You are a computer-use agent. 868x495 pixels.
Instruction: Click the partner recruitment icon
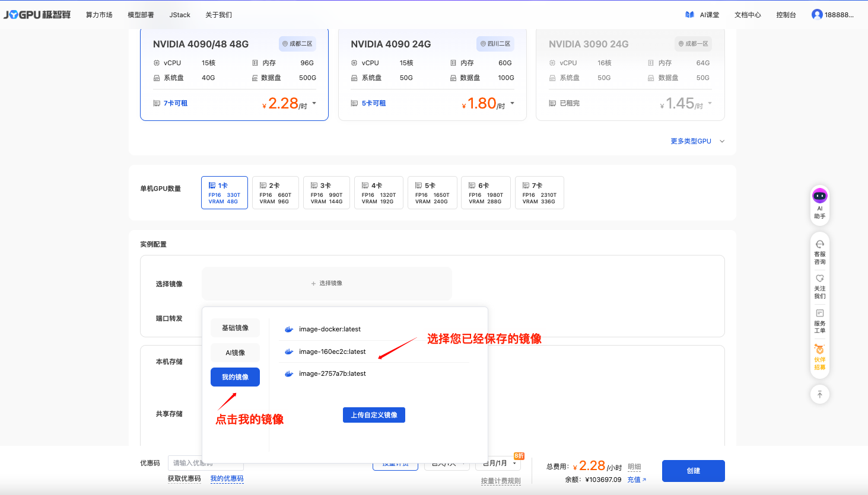(819, 350)
